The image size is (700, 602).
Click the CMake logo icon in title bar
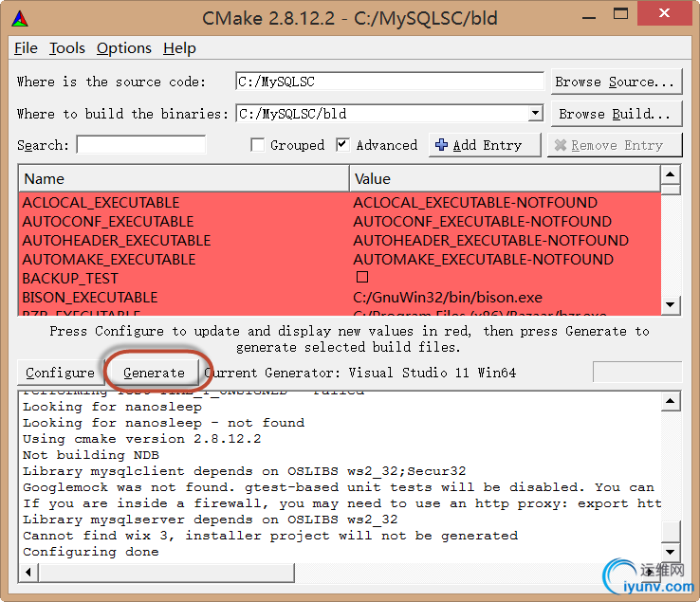[20, 19]
